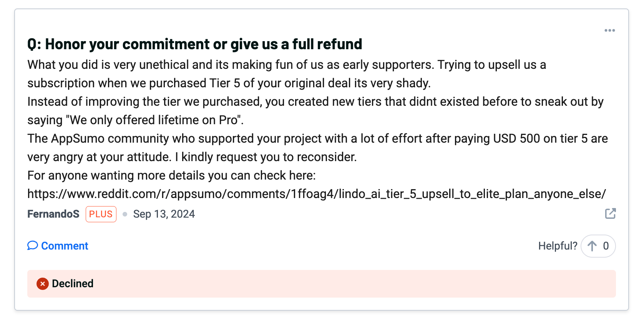
Task: Click the external share link icon
Action: (x=610, y=213)
